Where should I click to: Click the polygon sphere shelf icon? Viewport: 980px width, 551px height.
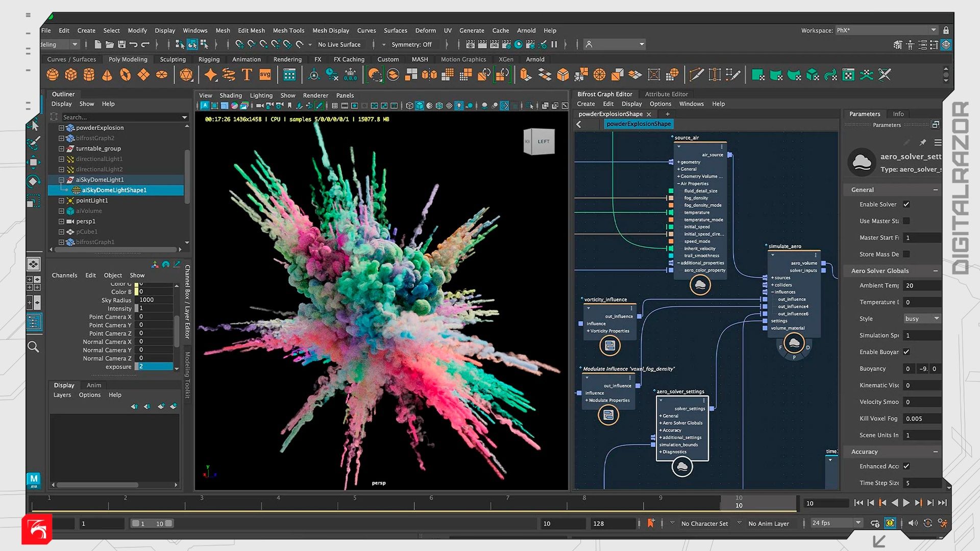[53, 75]
